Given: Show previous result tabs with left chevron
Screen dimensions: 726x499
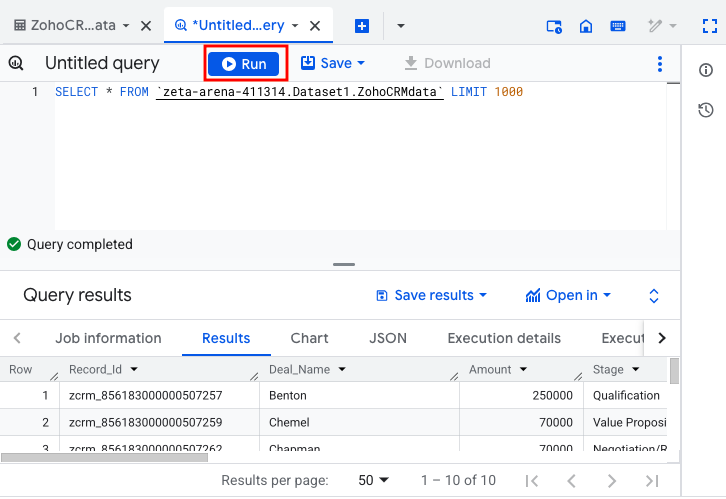Looking at the screenshot, I should click(x=17, y=338).
